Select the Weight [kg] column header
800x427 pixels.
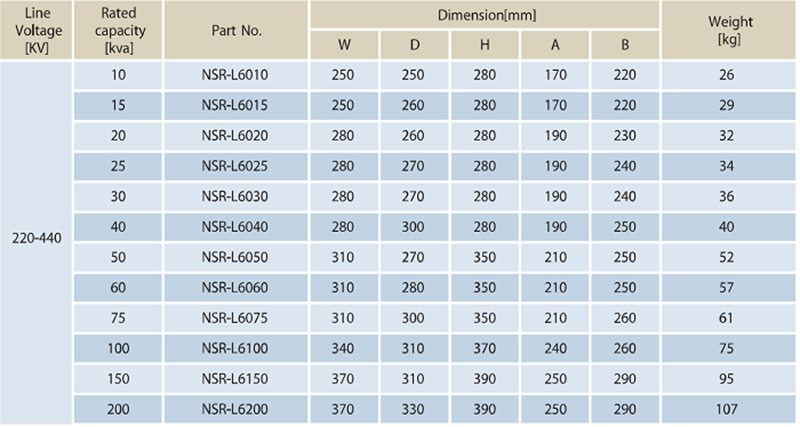pyautogui.click(x=729, y=30)
